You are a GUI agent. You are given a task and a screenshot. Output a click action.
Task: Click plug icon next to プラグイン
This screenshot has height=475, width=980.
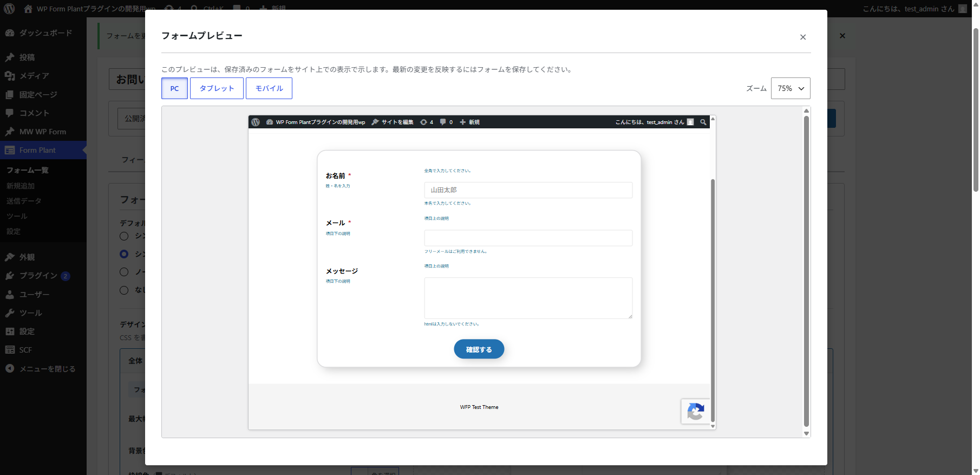point(10,276)
